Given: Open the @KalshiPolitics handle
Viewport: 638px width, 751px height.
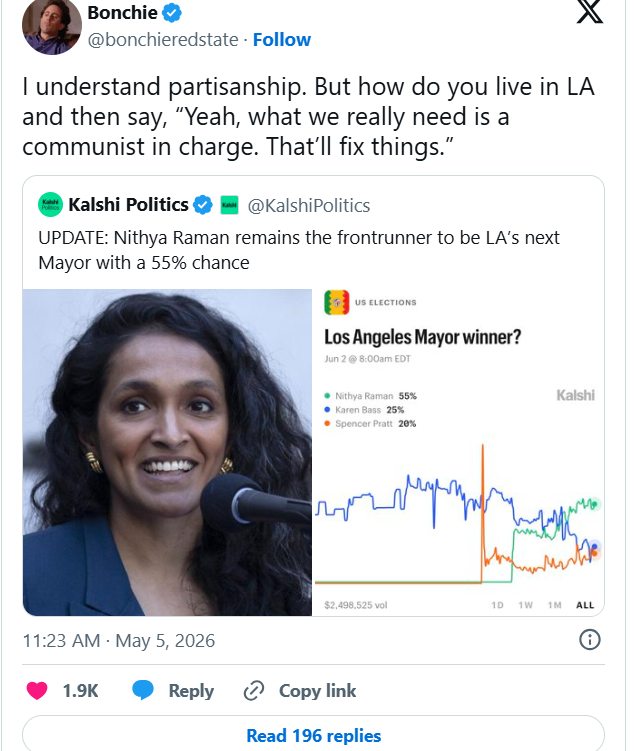Looking at the screenshot, I should point(308,205).
